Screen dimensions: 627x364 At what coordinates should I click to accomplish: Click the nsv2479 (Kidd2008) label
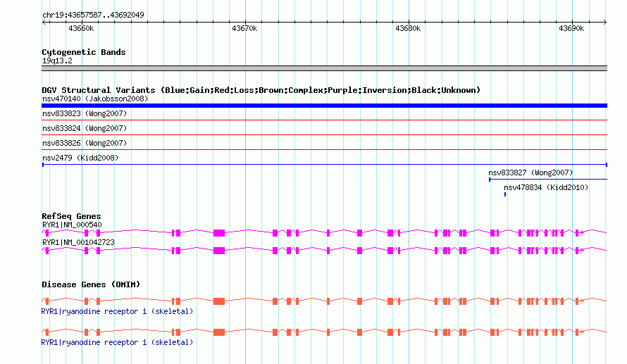[x=80, y=158]
